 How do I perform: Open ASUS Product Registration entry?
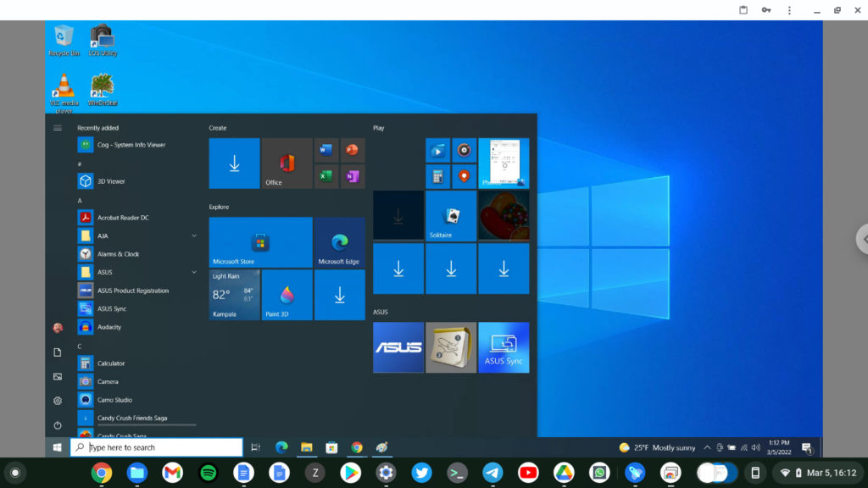(136, 291)
